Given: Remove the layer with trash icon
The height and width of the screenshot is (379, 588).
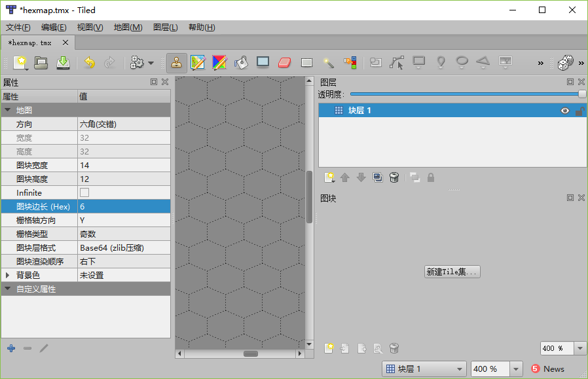Looking at the screenshot, I should pyautogui.click(x=394, y=177).
